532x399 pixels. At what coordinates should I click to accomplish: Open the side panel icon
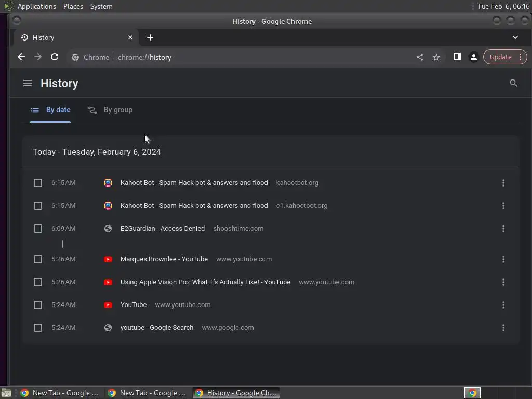(457, 57)
